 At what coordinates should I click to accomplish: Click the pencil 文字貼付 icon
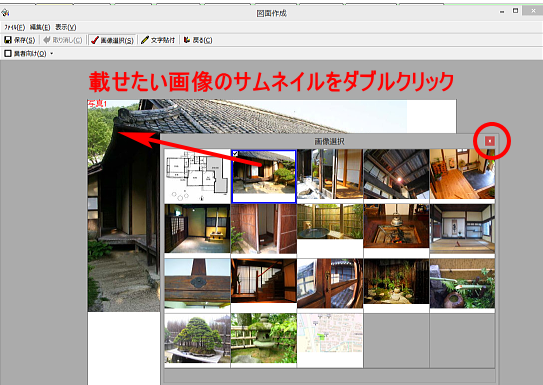[145, 40]
